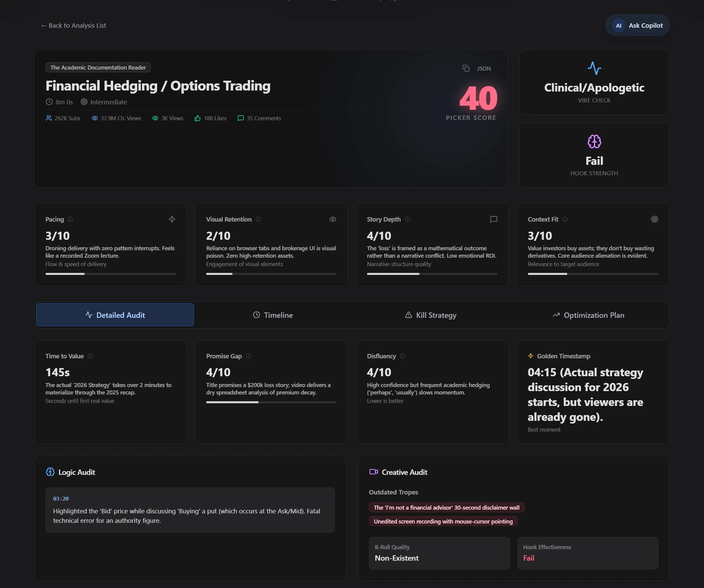Viewport: 704px width, 588px height.
Task: Click the camera icon next to Creative Audit
Action: click(x=373, y=472)
